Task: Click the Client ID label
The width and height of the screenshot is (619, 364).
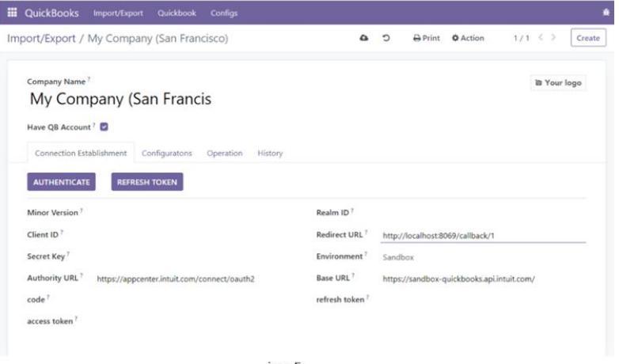Action: tap(43, 234)
